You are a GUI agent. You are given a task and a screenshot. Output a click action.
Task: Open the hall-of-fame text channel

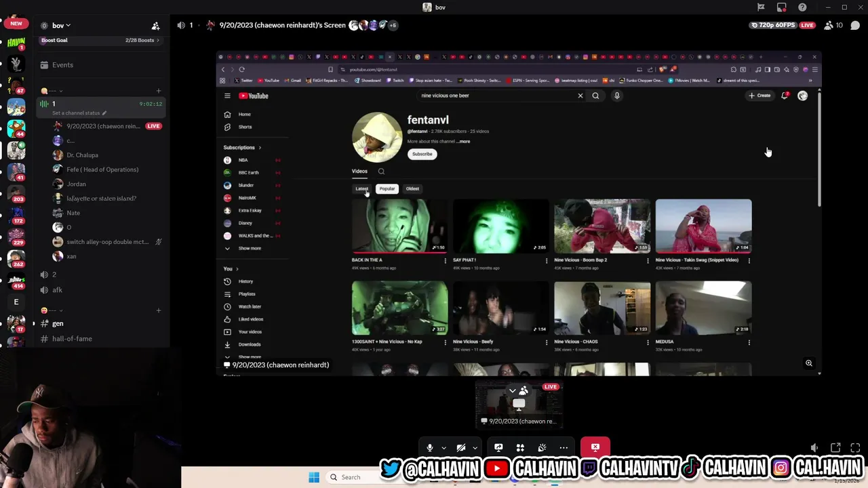pyautogui.click(x=72, y=339)
